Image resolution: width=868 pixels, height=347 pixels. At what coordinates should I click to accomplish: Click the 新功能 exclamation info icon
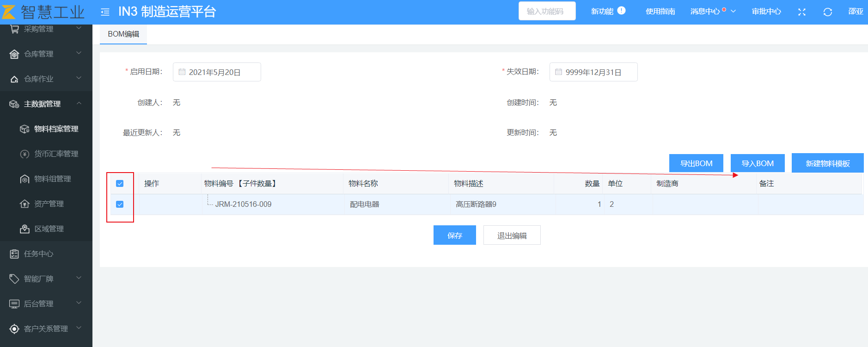click(x=621, y=11)
